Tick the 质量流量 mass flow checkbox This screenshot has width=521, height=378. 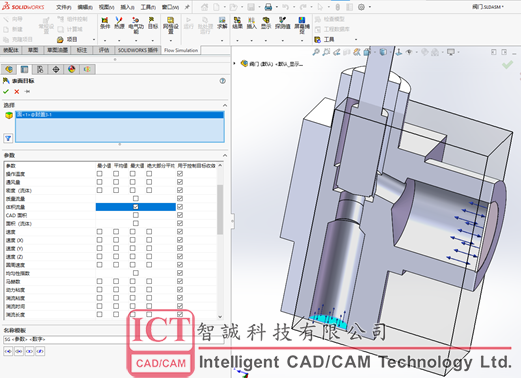(136, 199)
